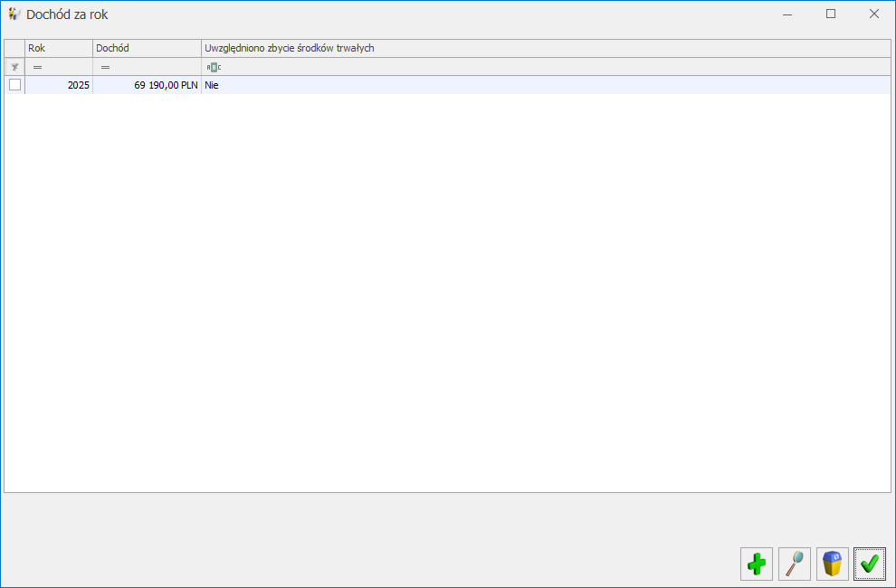Close the Dochód za rok window
The width and height of the screenshot is (896, 588).
874,14
